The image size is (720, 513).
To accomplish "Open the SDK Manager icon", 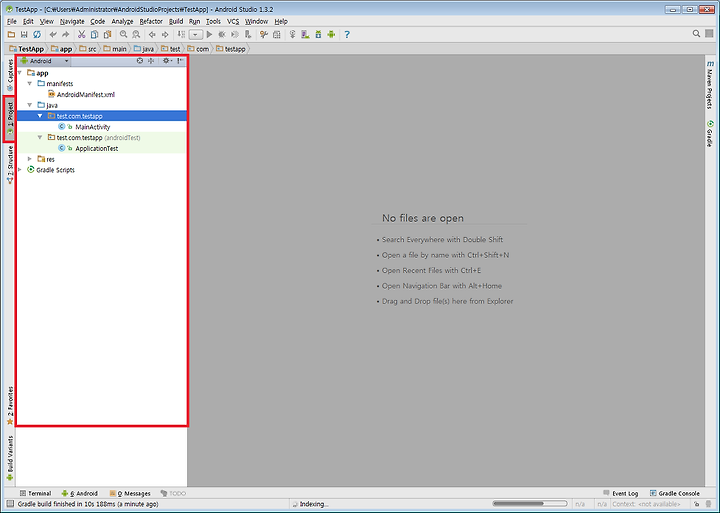I will 318,34.
